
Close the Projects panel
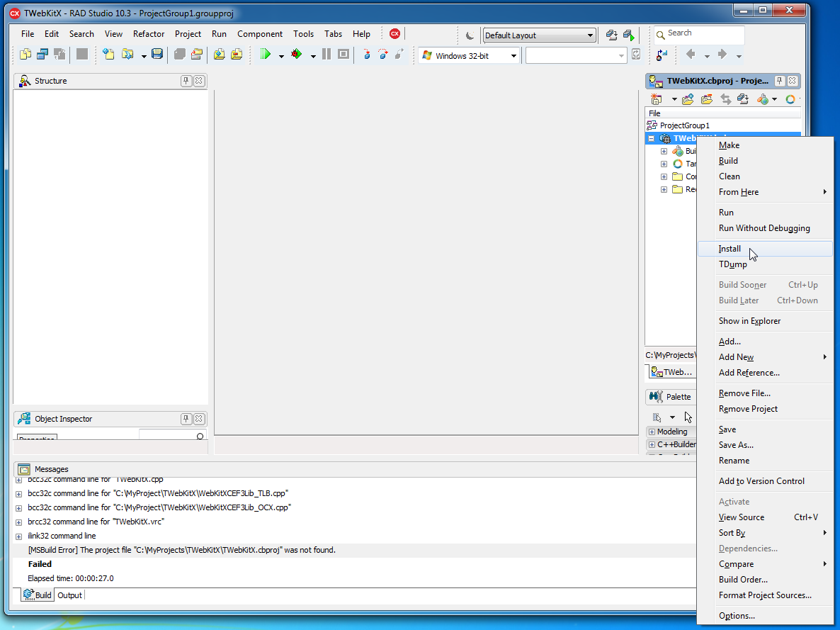click(793, 81)
